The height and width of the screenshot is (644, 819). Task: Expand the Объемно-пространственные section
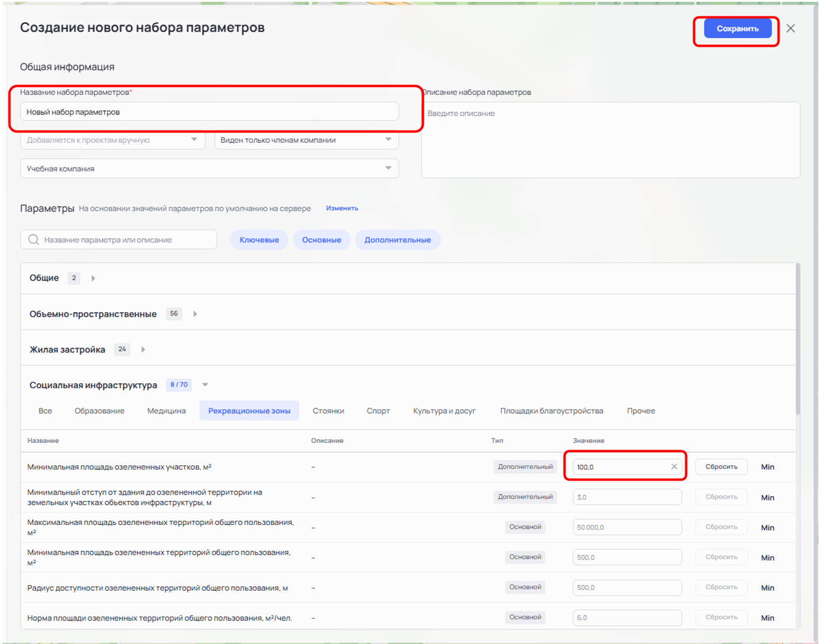195,314
